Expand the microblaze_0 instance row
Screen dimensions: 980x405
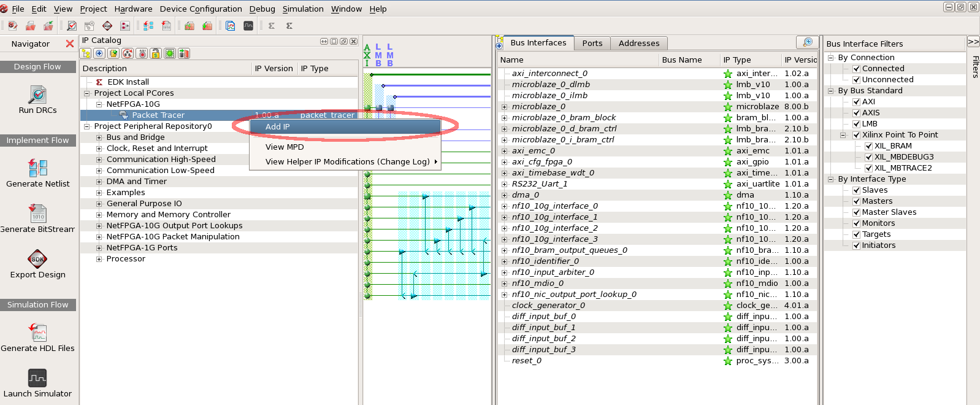pos(504,107)
